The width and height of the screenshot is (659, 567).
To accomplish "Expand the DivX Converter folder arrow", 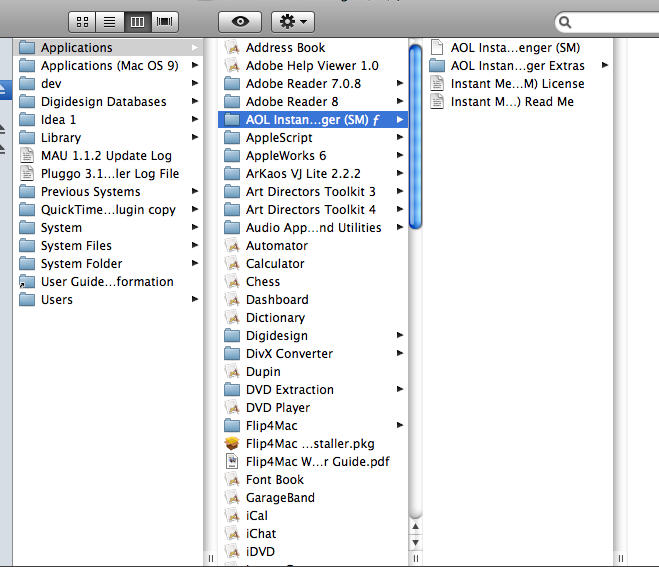I will click(x=400, y=353).
